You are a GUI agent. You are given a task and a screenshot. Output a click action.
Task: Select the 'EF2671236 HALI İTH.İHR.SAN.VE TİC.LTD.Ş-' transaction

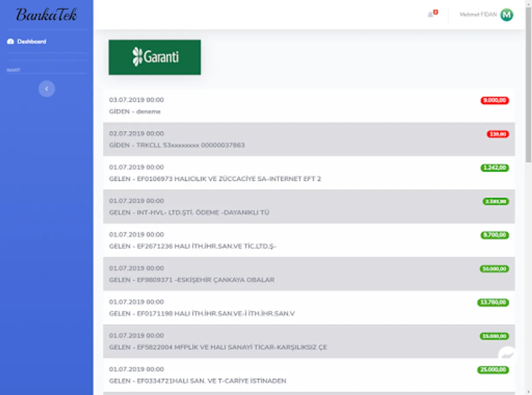click(309, 240)
